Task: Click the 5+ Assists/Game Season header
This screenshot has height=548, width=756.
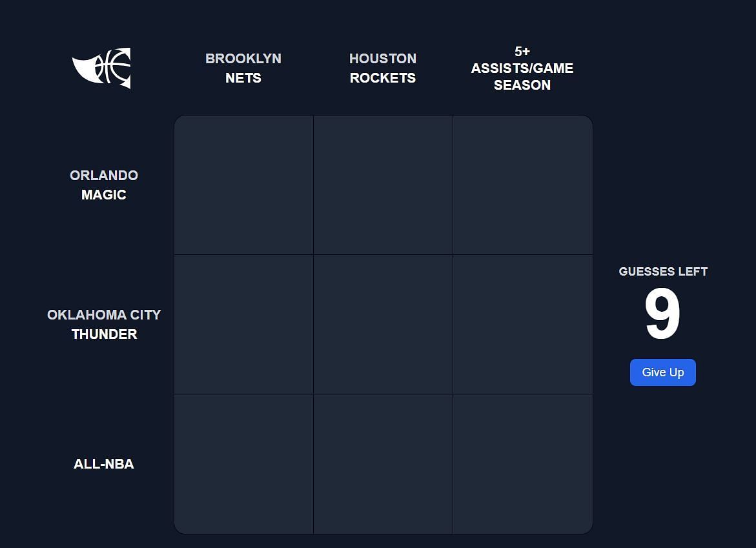Action: click(x=522, y=68)
